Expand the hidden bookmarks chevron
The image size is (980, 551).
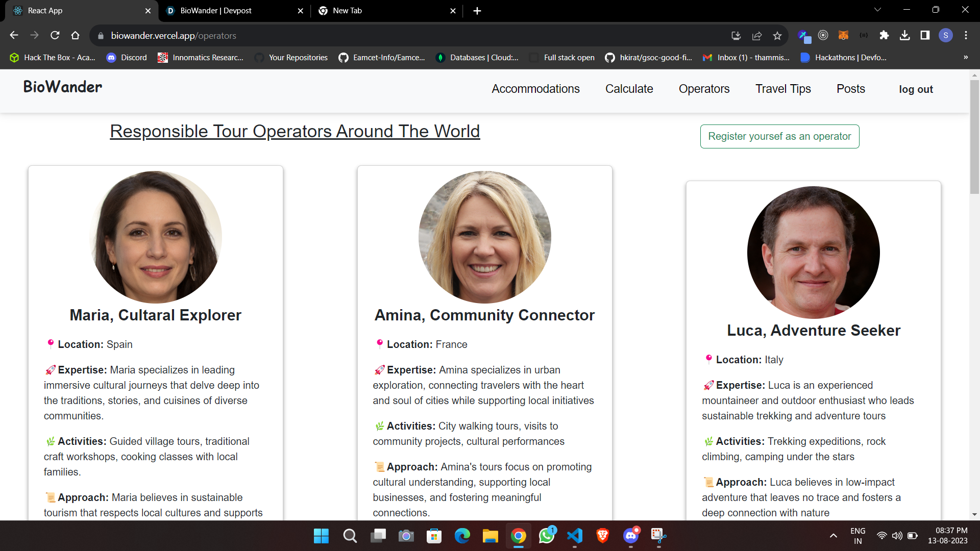click(x=965, y=58)
